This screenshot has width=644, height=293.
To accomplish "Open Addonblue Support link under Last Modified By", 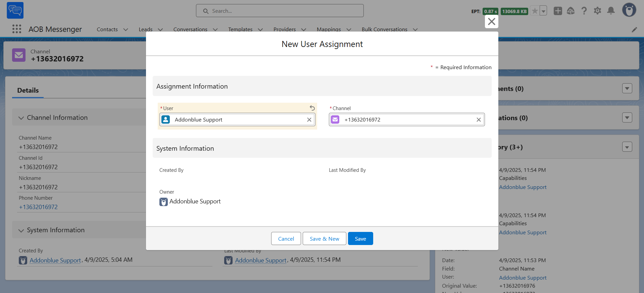I will click(x=261, y=260).
